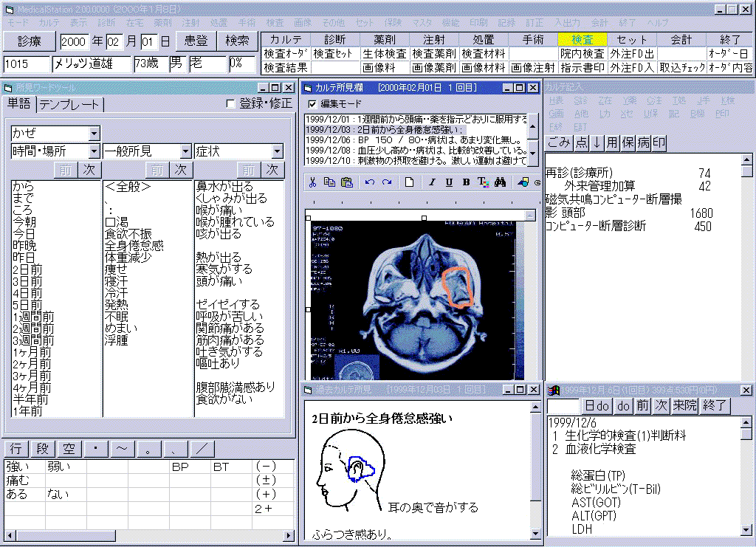Expand the 時間・場所 dropdown
The image size is (756, 547).
(x=94, y=151)
